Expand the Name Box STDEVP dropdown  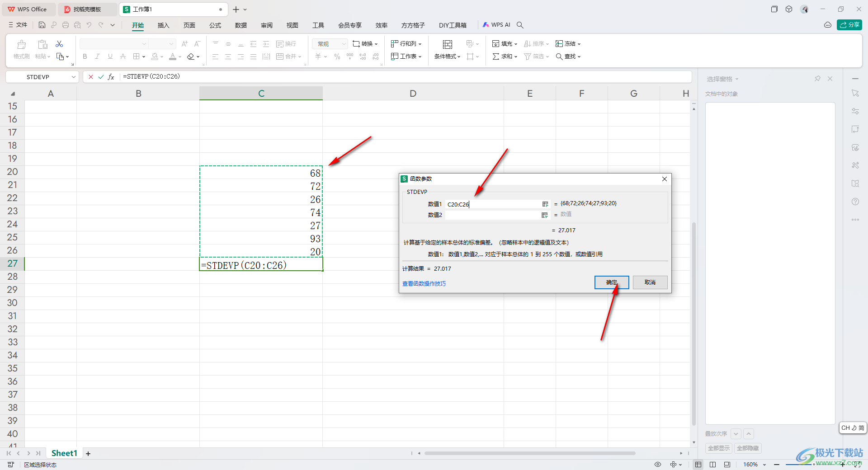click(x=74, y=77)
